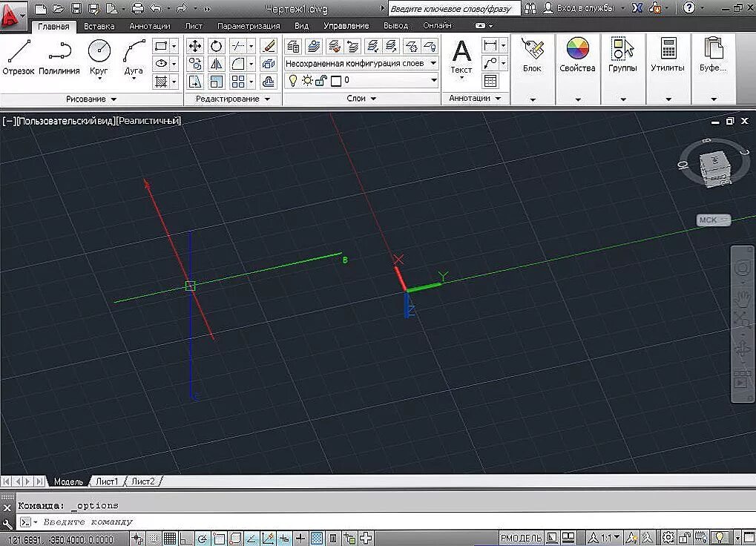Toggle Lineweight display in status bar
This screenshot has width=756, height=546.
[x=301, y=539]
